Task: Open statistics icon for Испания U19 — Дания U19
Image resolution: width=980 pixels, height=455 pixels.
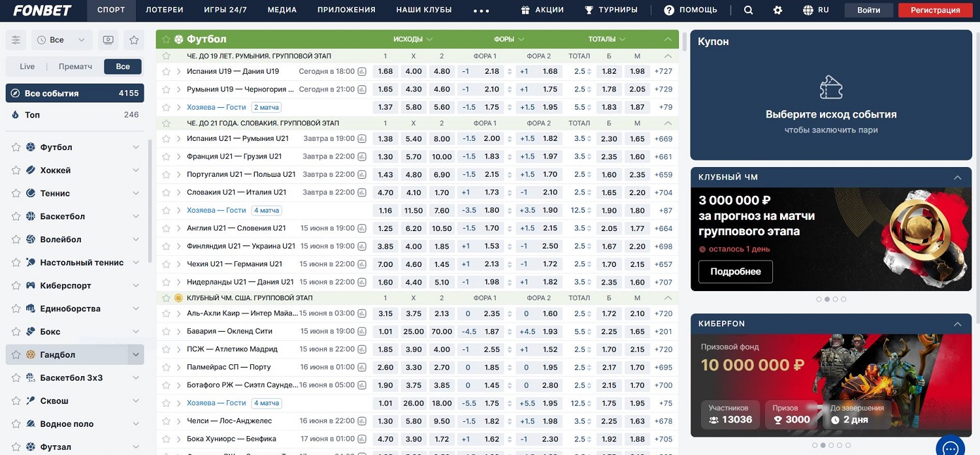Action: [362, 72]
